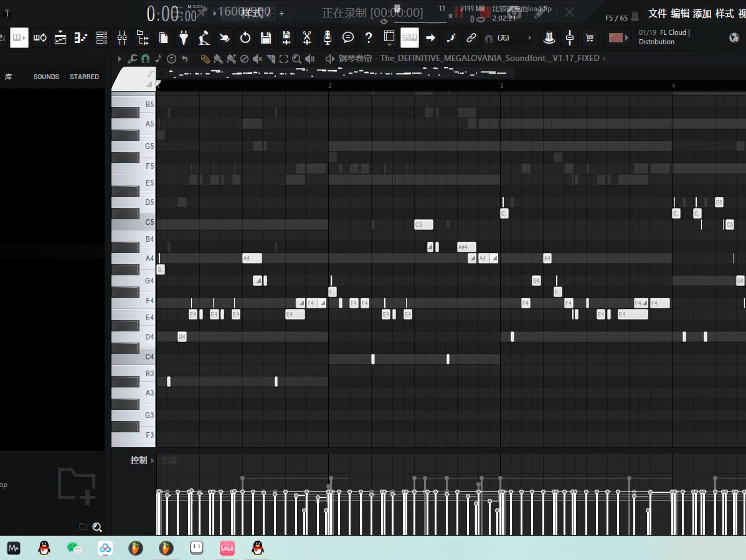Open the target channel arrow after title
Viewport: 746px width, 560px height.
coord(605,59)
